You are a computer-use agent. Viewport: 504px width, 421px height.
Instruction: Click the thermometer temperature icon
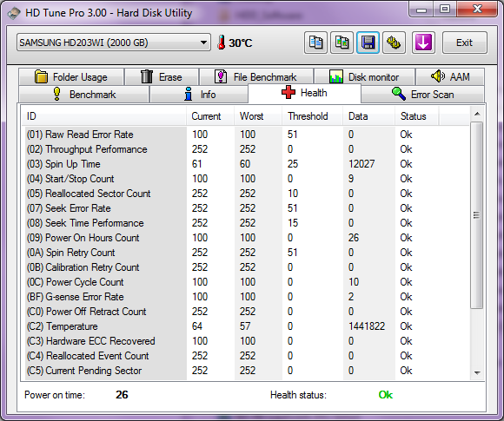pos(221,43)
